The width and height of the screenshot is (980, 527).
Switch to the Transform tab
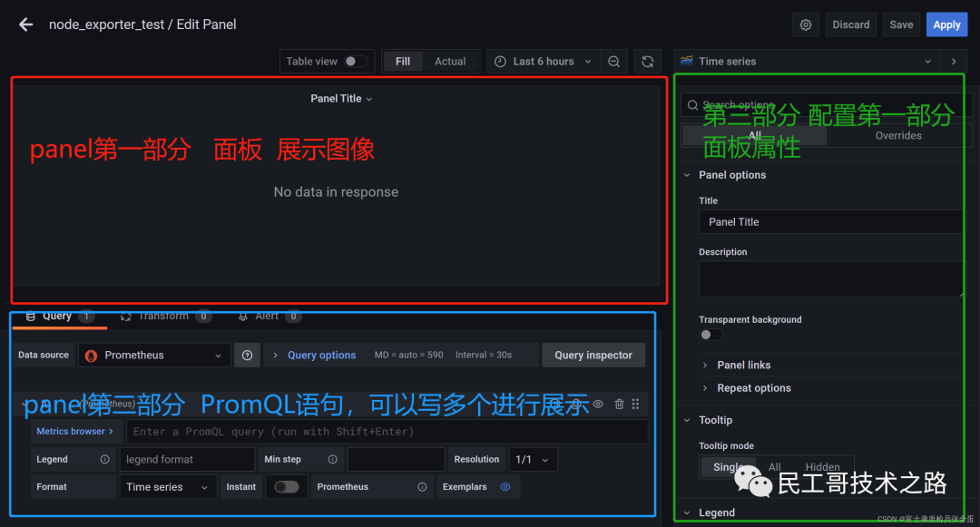pyautogui.click(x=166, y=317)
